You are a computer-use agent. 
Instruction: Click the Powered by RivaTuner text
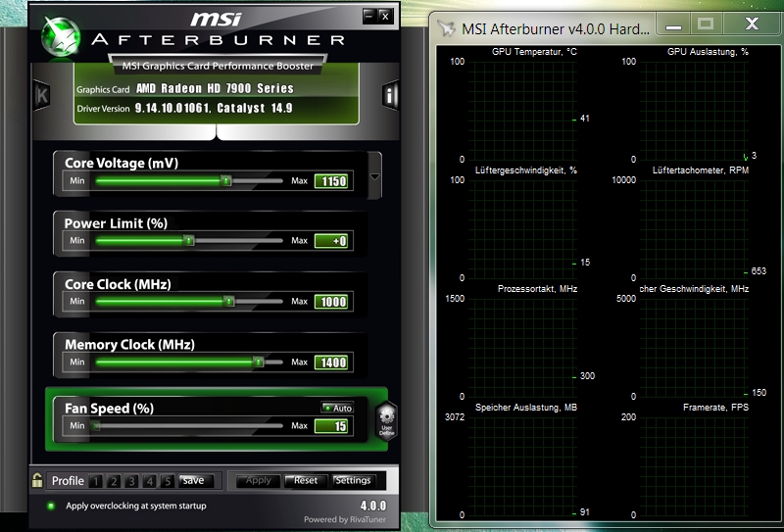click(x=345, y=519)
